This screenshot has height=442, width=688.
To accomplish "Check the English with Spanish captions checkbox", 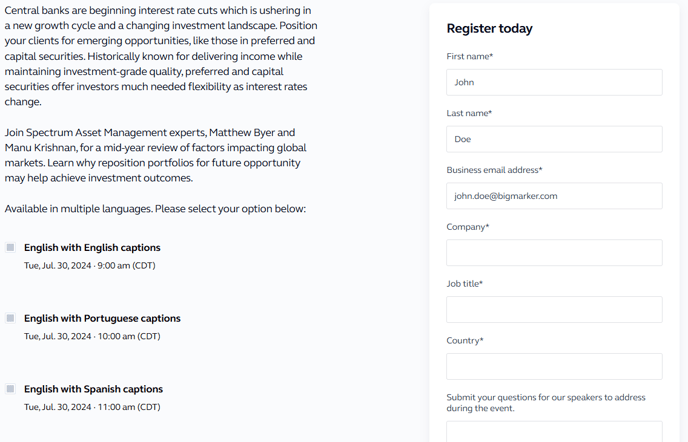I will click(x=11, y=389).
